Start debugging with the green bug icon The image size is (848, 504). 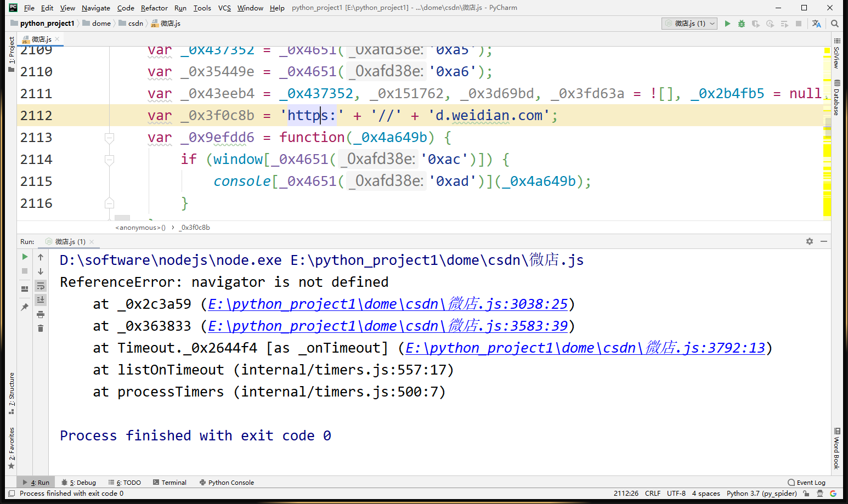742,24
